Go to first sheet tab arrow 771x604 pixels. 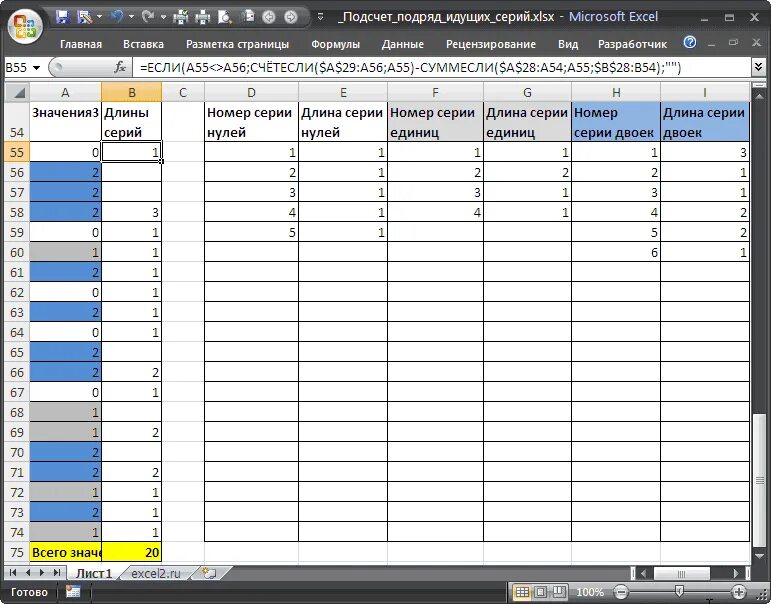point(13,573)
